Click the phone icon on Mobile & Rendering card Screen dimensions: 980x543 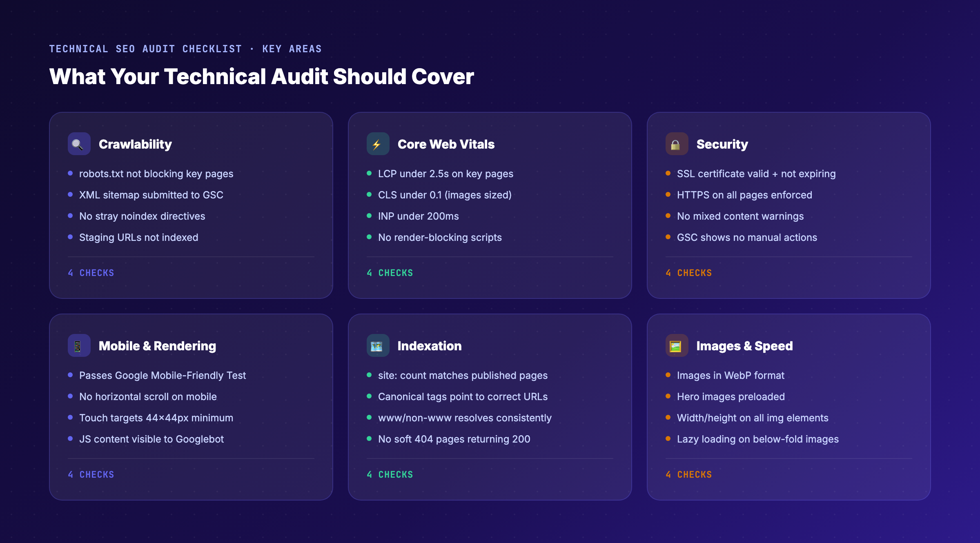[x=79, y=345]
